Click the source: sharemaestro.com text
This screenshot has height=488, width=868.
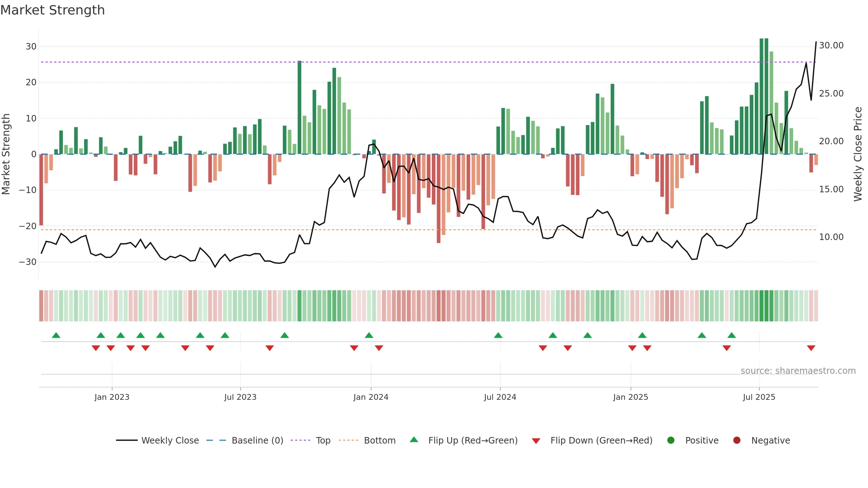click(x=798, y=371)
